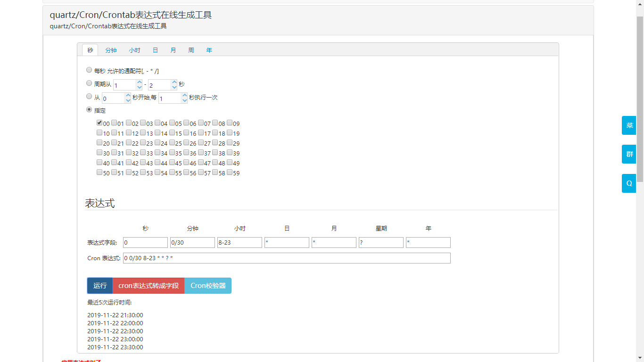
Task: Click run time 2019-11-22 21:30:00
Action: (115, 315)
